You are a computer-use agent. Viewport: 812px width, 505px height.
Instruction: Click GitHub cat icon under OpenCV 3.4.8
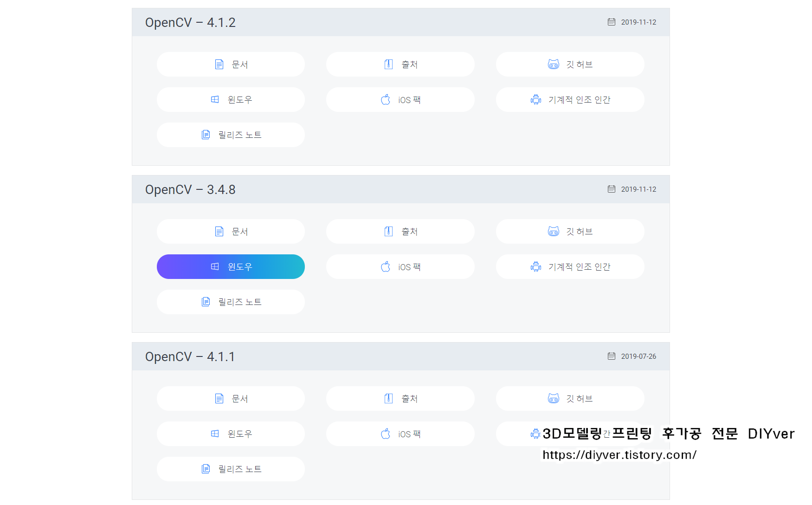pos(554,232)
